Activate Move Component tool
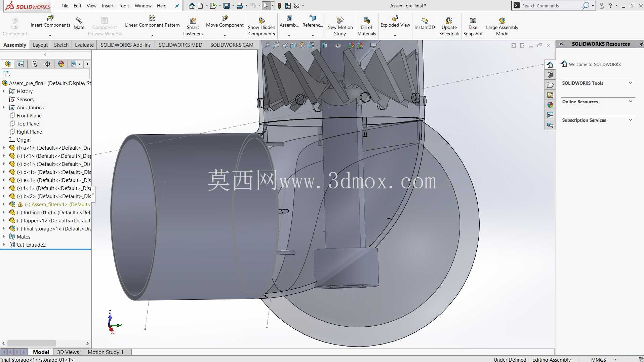644x362 pixels. (x=225, y=22)
